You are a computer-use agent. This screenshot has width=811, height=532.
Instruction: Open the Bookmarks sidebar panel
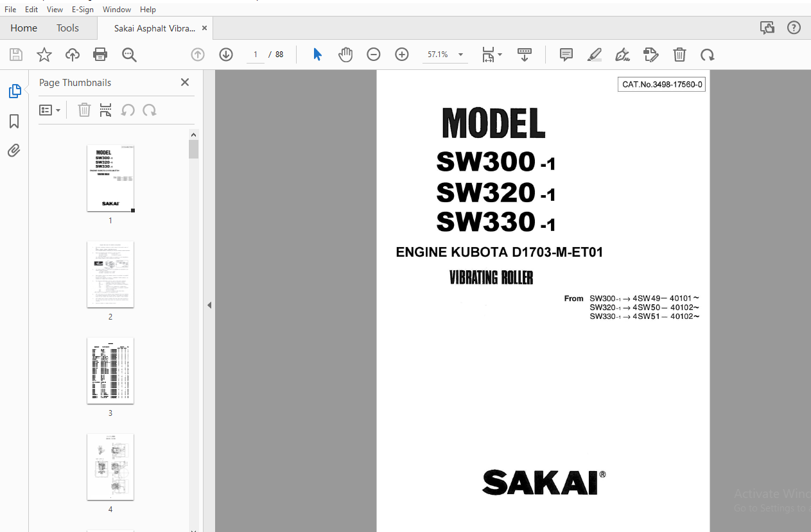14,121
